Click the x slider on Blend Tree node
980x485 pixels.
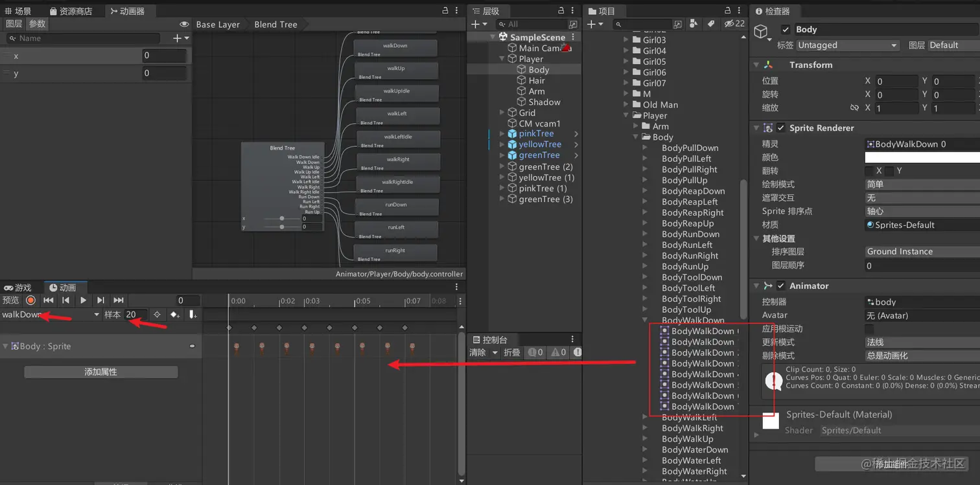coord(282,218)
